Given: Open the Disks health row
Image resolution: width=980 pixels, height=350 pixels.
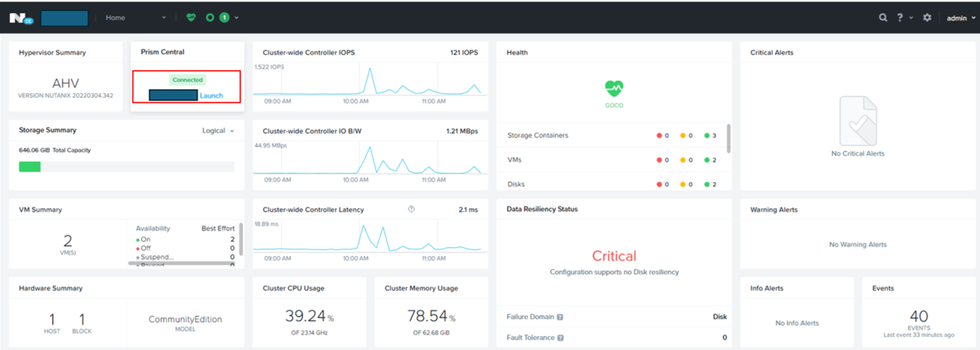Looking at the screenshot, I should click(x=612, y=184).
